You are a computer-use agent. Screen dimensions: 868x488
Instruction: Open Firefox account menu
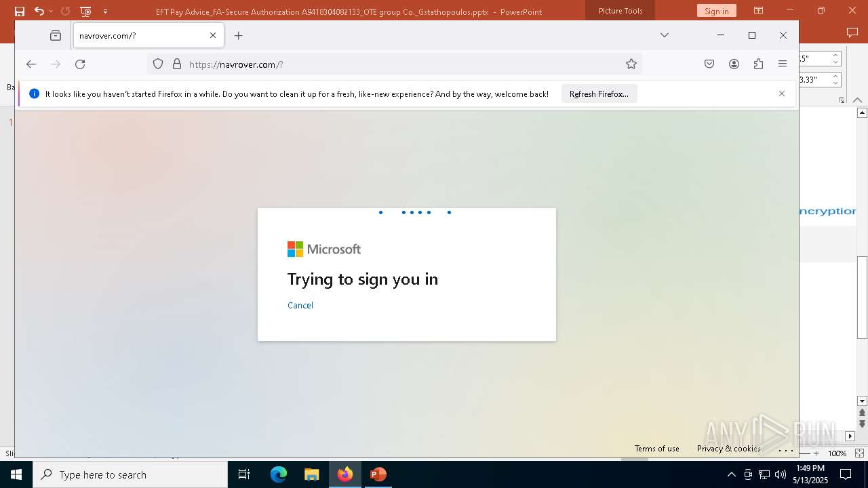pyautogui.click(x=734, y=64)
